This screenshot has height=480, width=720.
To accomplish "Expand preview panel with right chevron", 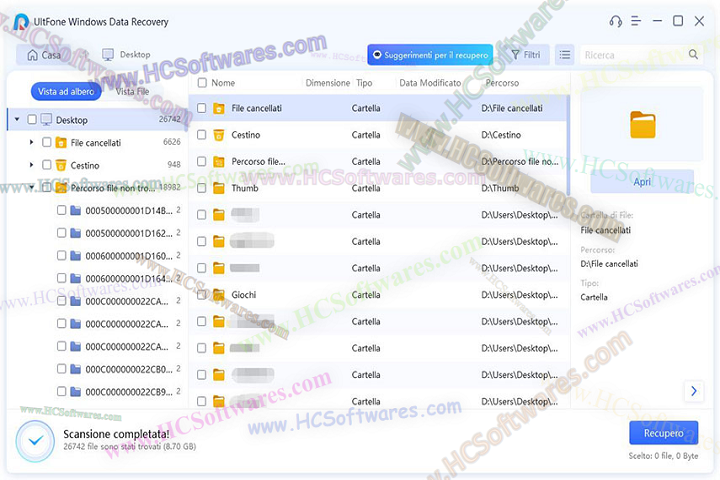I will 694,391.
